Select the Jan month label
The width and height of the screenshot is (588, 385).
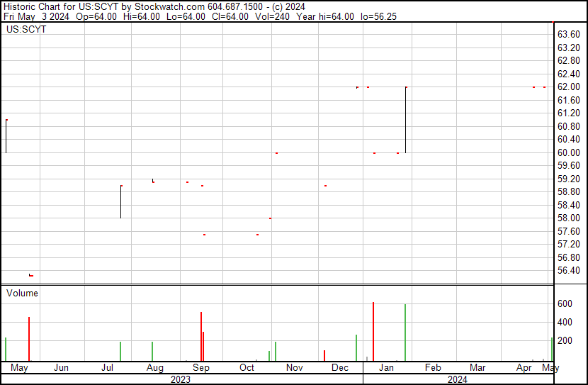click(x=386, y=367)
